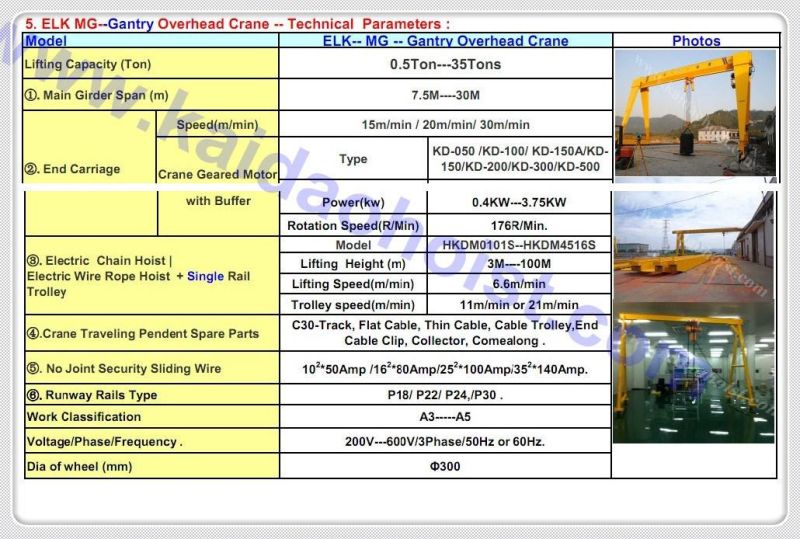Select the wheel diameter value 'Φ300'
The image size is (800, 539).
coord(445,467)
